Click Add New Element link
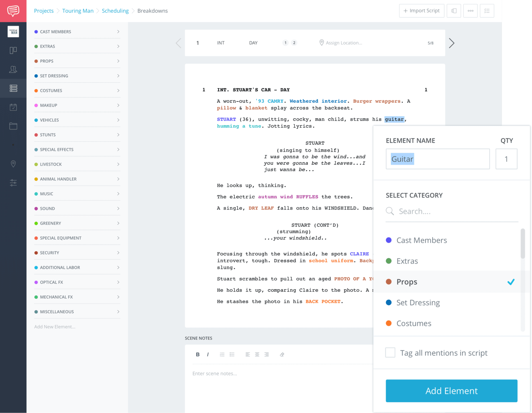Image resolution: width=532 pixels, height=413 pixels. (55, 327)
